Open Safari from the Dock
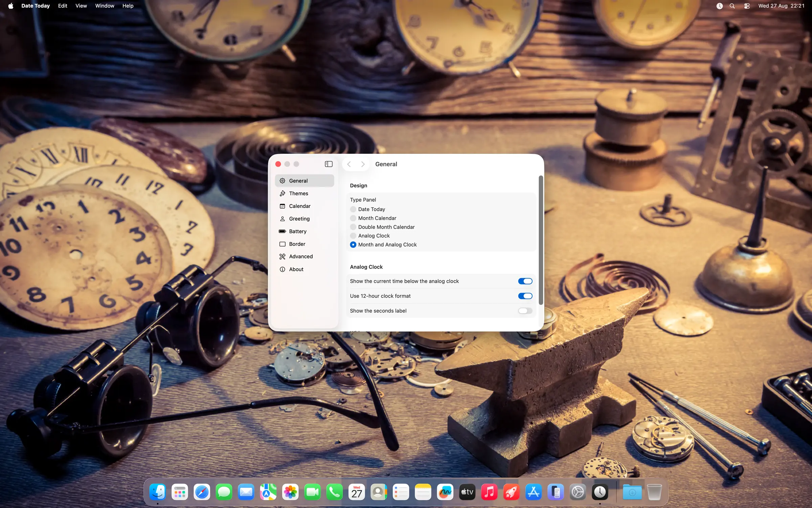This screenshot has width=812, height=508. pyautogui.click(x=202, y=492)
